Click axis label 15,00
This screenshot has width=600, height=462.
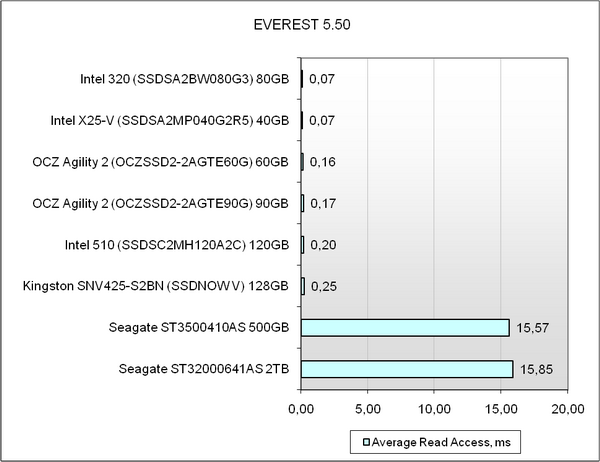click(501, 409)
